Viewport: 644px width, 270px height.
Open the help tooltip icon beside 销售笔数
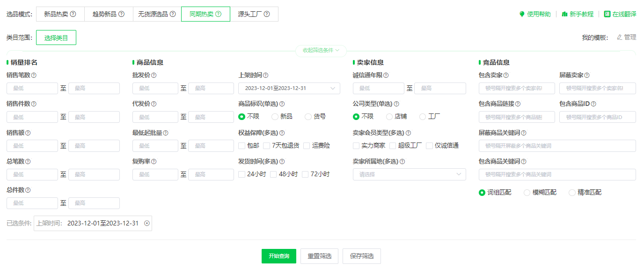coord(34,75)
